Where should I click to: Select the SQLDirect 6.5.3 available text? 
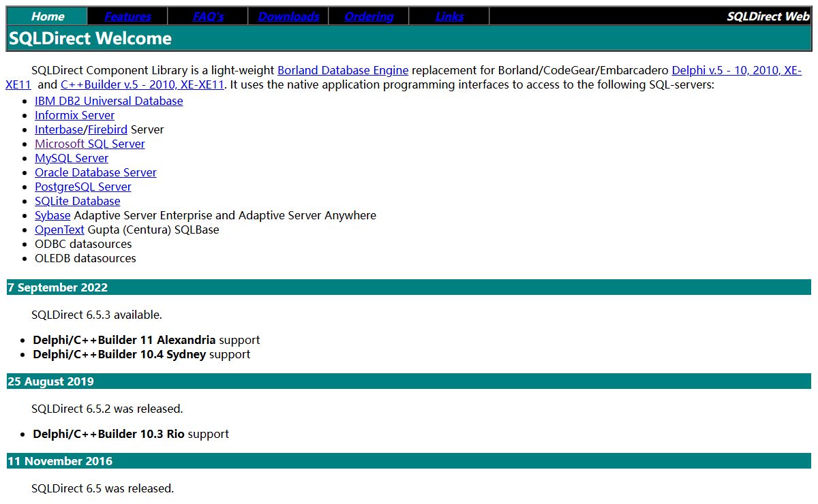click(97, 315)
